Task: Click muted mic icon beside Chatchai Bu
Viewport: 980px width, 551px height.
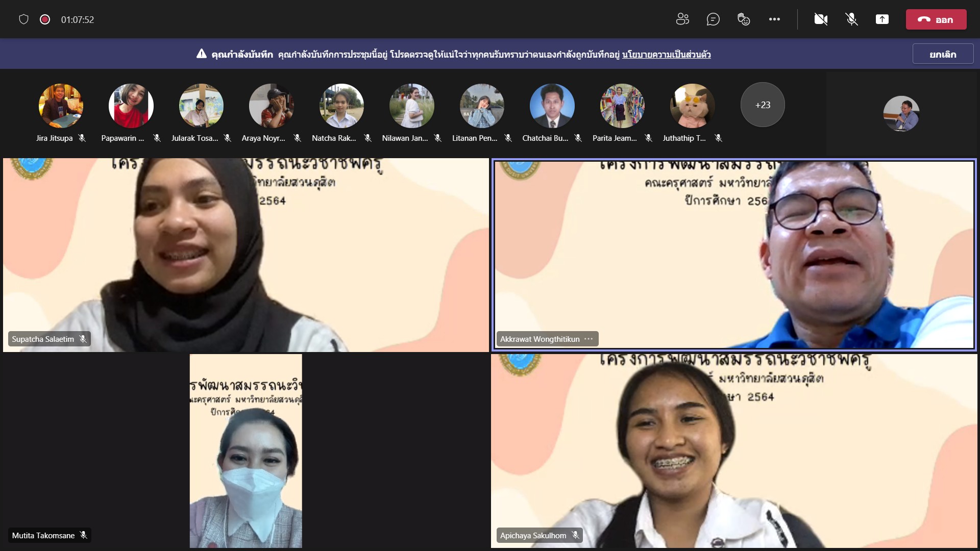Action: [x=578, y=138]
